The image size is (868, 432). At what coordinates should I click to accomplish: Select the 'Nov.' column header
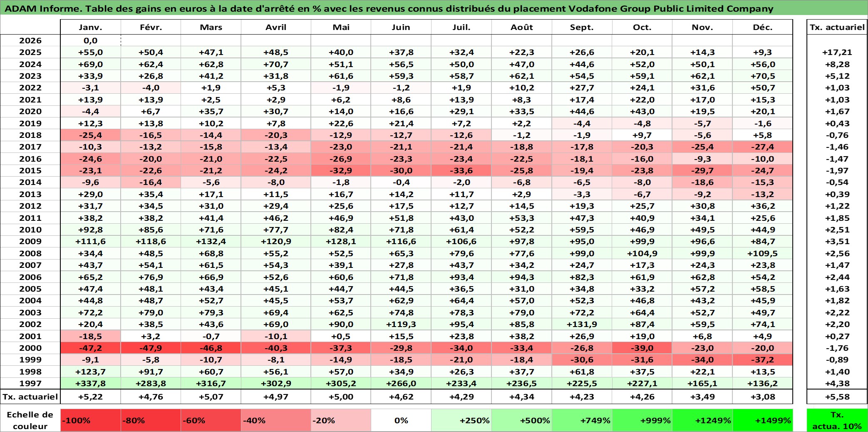703,27
